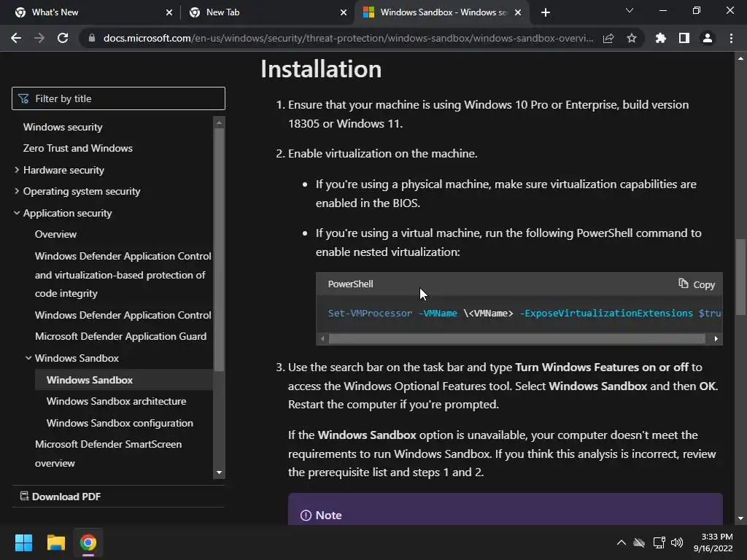This screenshot has height=560, width=747.
Task: Click Chrome icon in taskbar
Action: coord(88,542)
